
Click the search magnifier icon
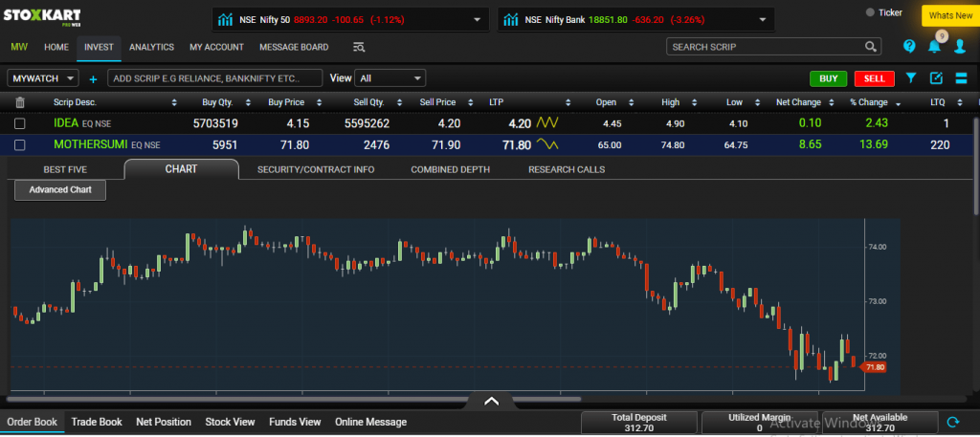point(871,47)
